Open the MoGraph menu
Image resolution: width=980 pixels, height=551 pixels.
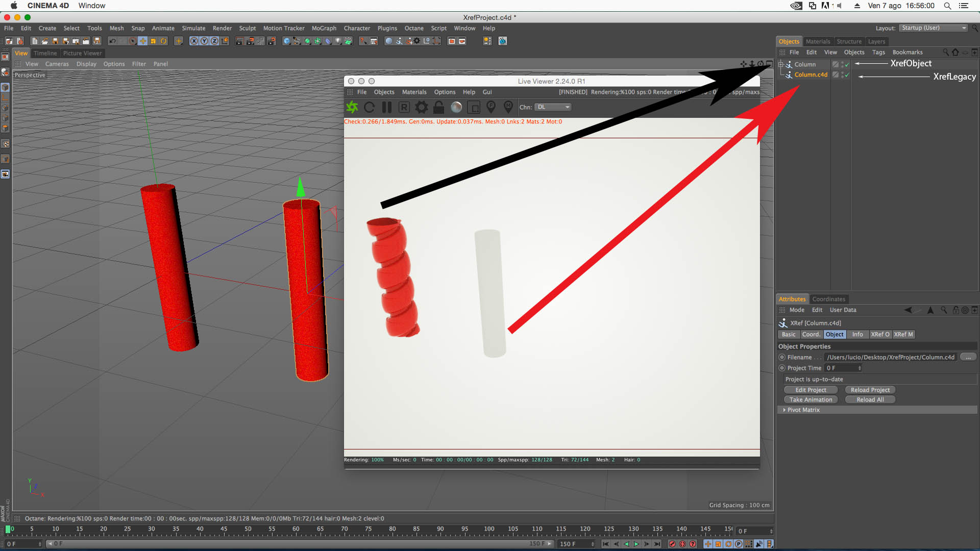click(x=324, y=28)
